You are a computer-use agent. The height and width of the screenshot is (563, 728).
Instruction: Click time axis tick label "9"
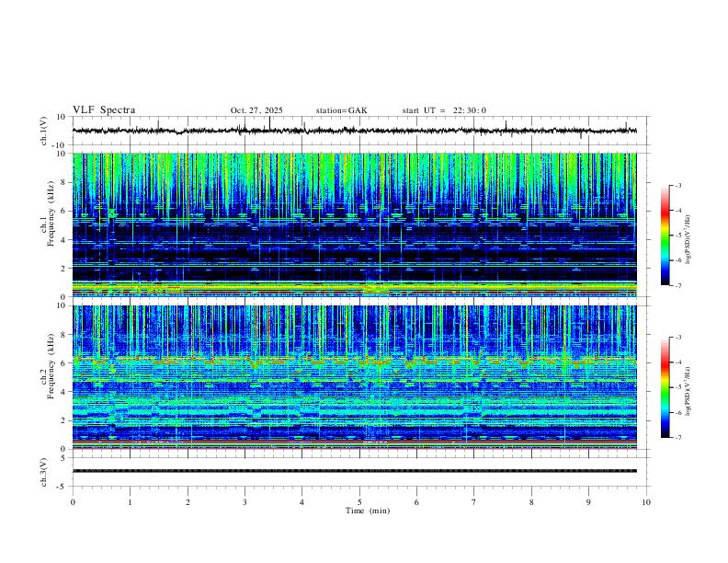click(588, 502)
